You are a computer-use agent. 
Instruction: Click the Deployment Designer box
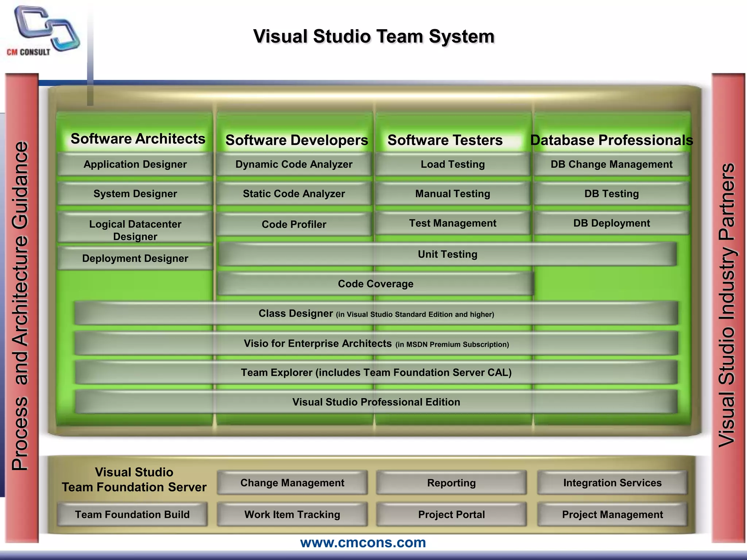click(135, 258)
